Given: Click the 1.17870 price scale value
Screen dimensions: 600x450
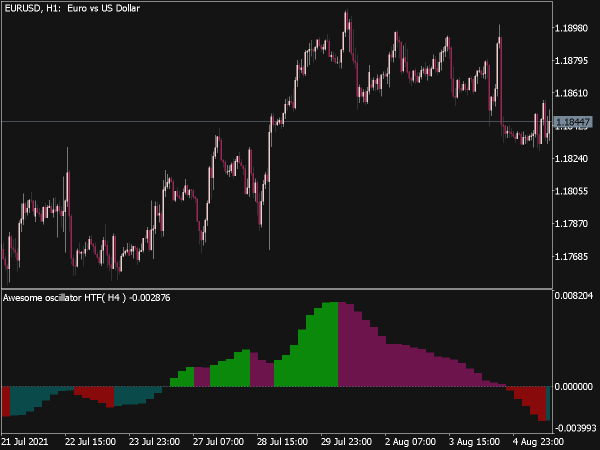Looking at the screenshot, I should tap(571, 223).
